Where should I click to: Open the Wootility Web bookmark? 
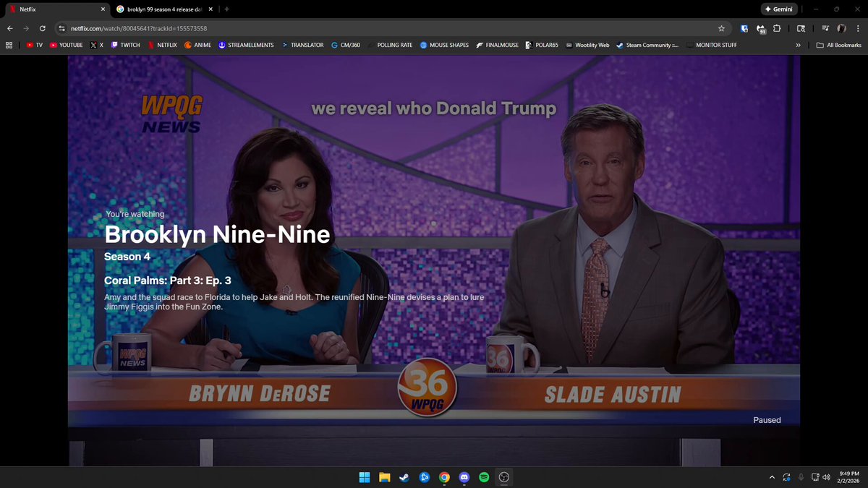[x=587, y=45]
